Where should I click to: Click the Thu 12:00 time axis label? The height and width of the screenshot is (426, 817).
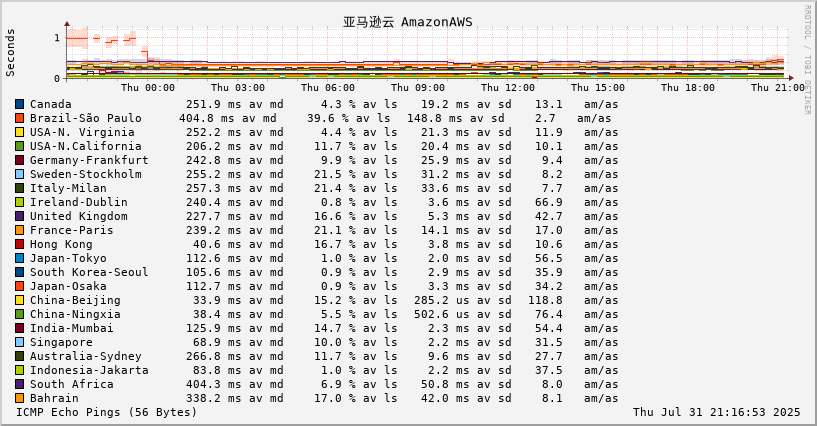[508, 87]
